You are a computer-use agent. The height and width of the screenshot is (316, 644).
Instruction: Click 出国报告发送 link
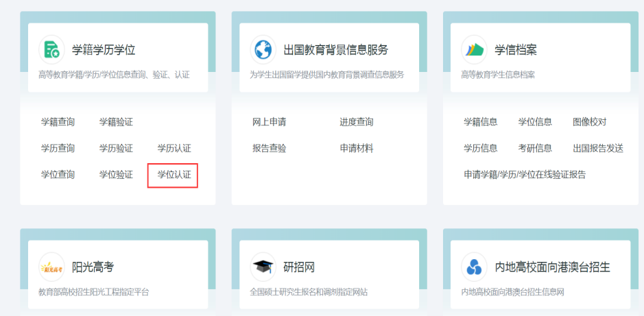click(x=597, y=148)
